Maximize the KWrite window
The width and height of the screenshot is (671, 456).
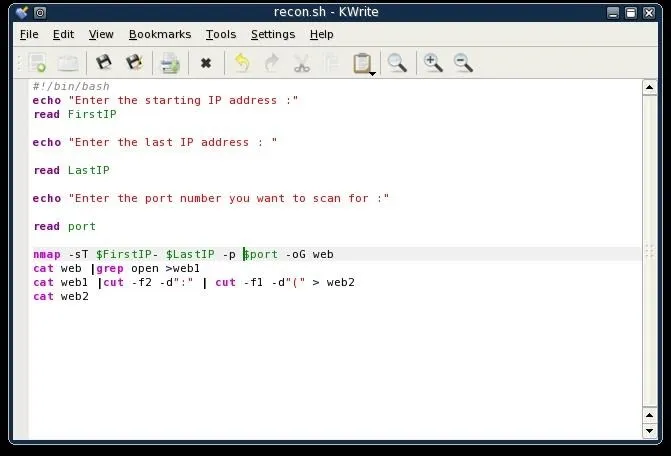[631, 13]
